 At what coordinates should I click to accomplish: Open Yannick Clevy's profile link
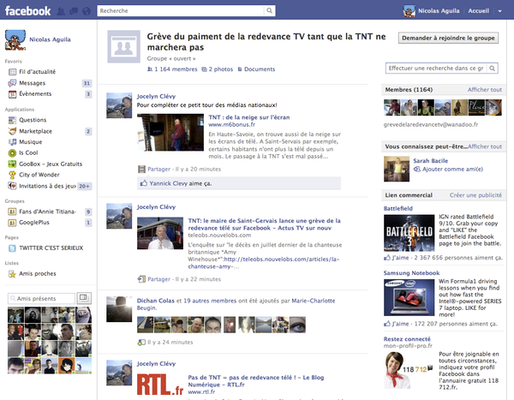click(168, 183)
